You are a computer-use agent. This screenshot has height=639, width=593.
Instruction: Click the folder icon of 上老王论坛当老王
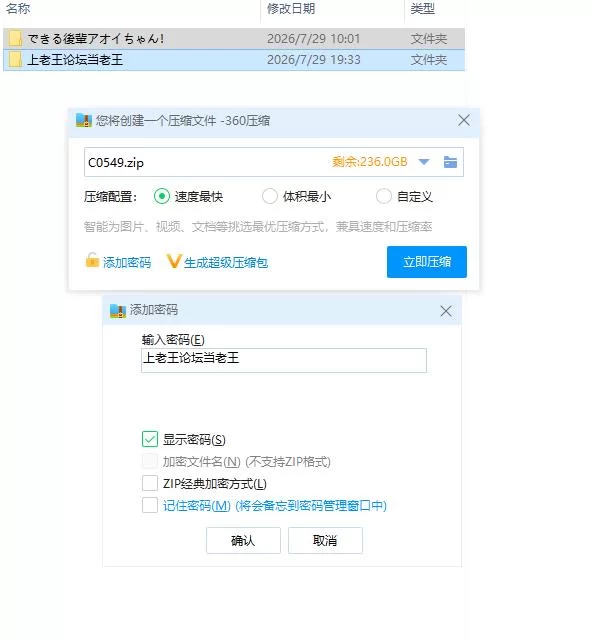[x=15, y=60]
